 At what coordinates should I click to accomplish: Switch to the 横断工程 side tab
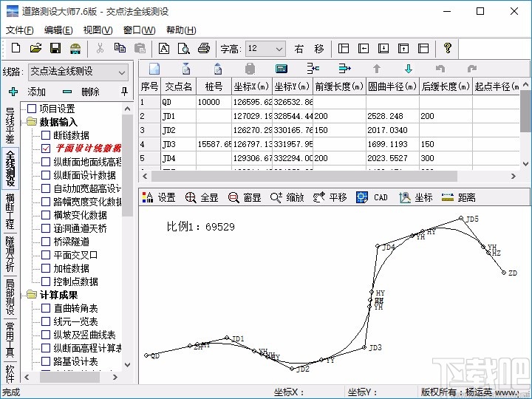(x=10, y=211)
